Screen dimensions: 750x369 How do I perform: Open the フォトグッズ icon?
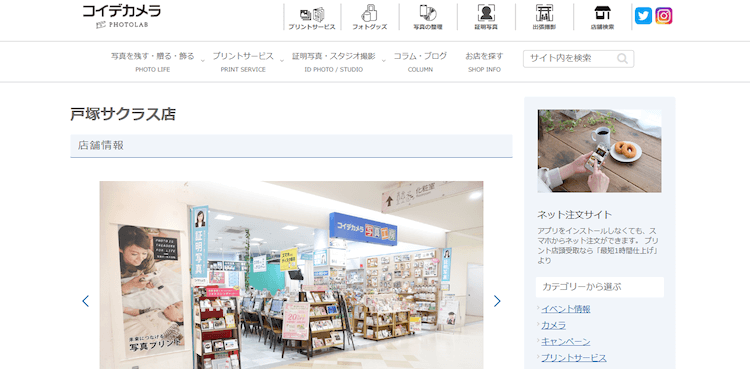370,17
